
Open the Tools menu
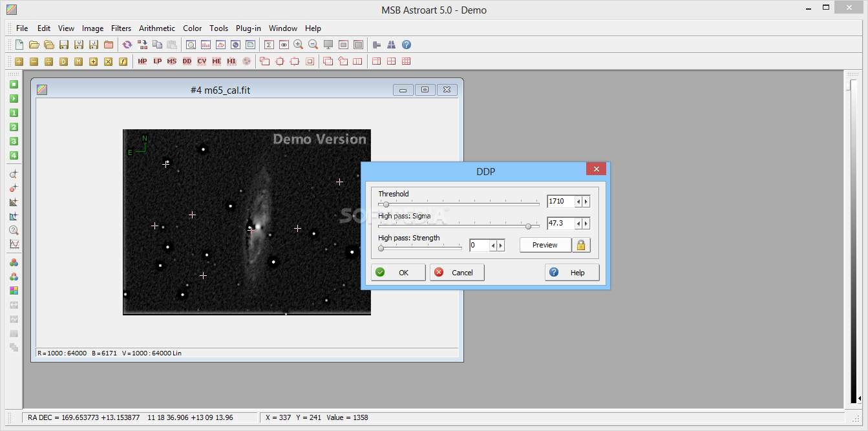219,28
